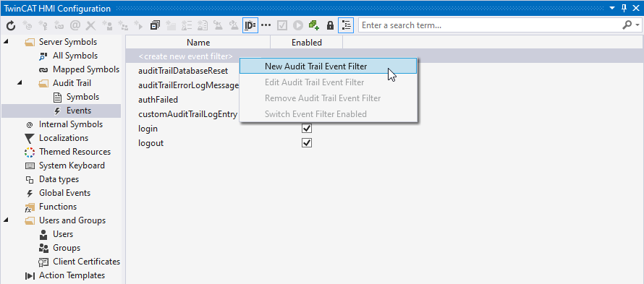Click the greyed checkmark toolbar icon
Screen dimensions: 644x284
pos(282,26)
